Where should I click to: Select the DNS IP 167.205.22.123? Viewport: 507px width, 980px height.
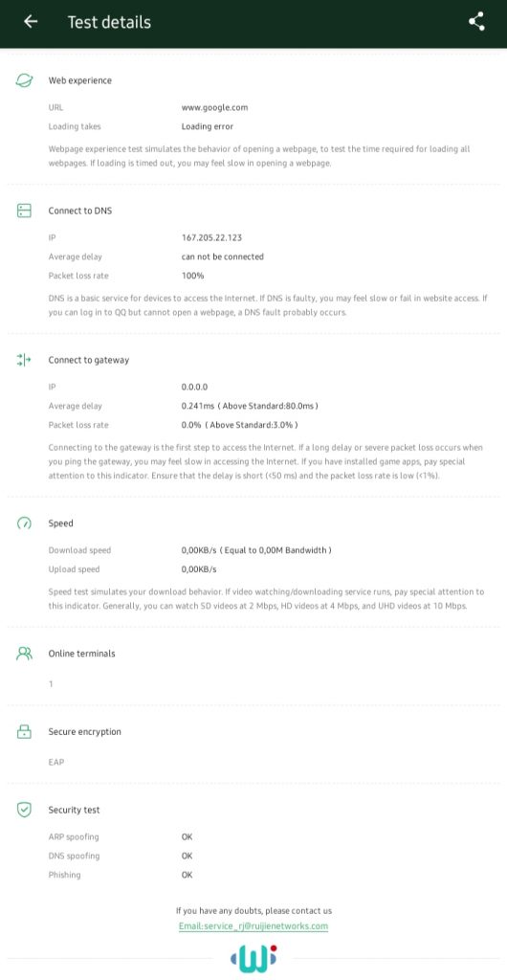click(211, 237)
